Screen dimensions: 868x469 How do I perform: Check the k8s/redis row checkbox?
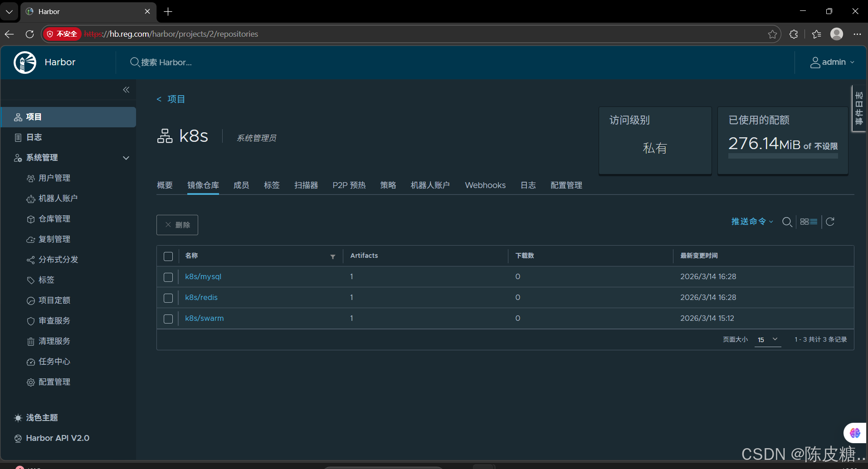click(168, 298)
